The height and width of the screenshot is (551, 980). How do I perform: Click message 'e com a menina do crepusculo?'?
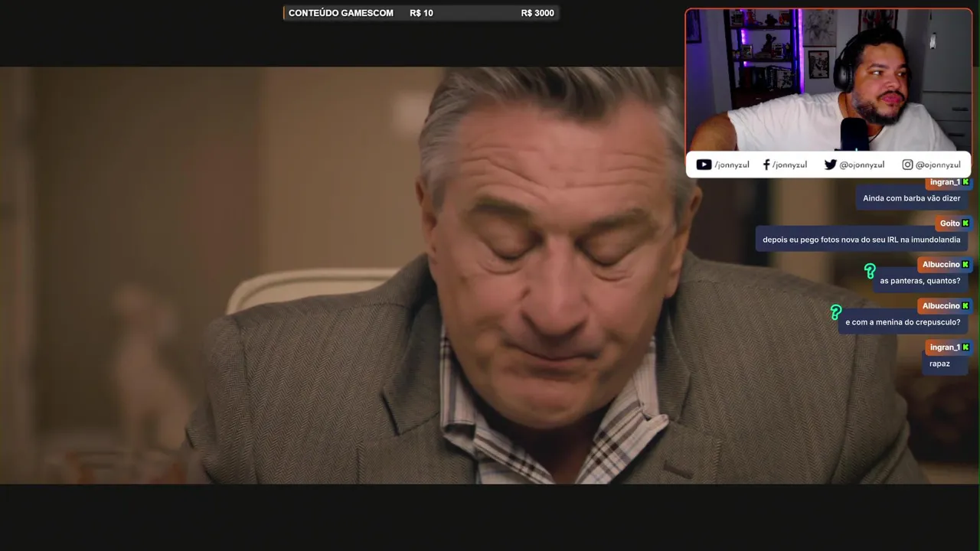[903, 322]
